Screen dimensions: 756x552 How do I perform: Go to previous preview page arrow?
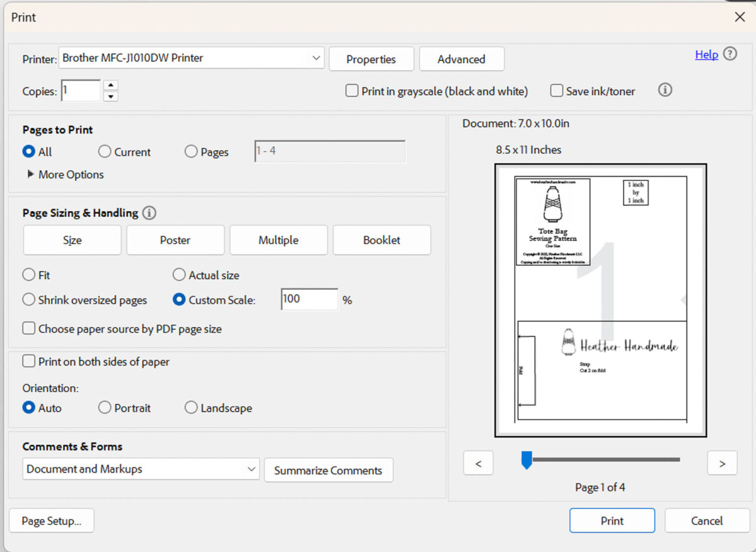[x=478, y=463]
